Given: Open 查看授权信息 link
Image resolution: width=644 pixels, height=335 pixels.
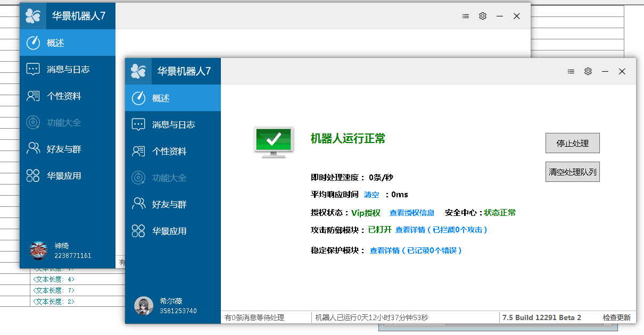Looking at the screenshot, I should [x=412, y=213].
